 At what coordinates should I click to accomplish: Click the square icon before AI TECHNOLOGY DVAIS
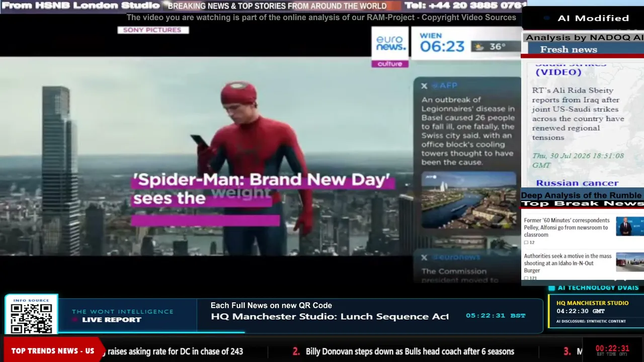coord(551,288)
